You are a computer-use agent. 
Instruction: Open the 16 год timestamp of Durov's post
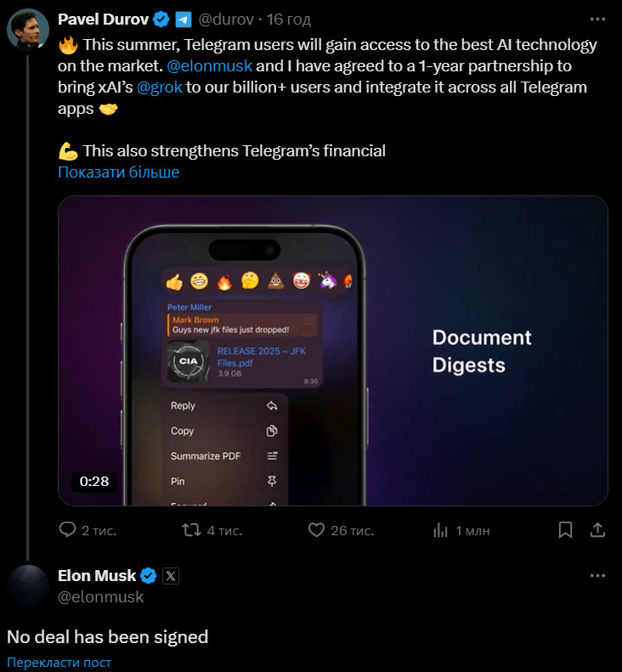289,20
